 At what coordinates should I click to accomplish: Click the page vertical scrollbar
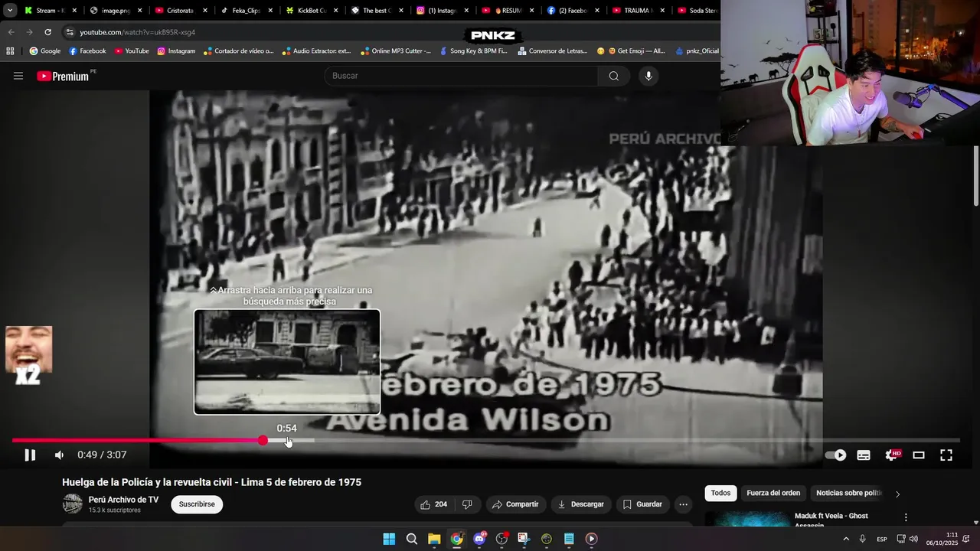coord(976,176)
